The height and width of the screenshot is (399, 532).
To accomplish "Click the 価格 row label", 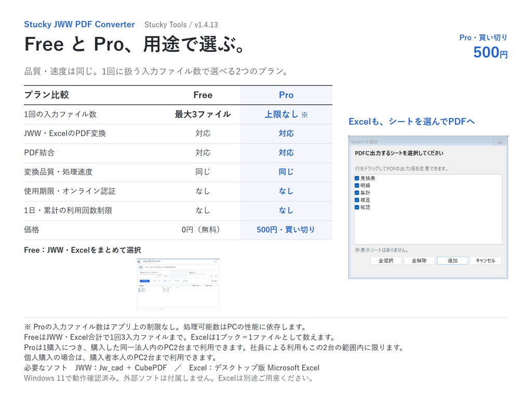I will point(32,230).
